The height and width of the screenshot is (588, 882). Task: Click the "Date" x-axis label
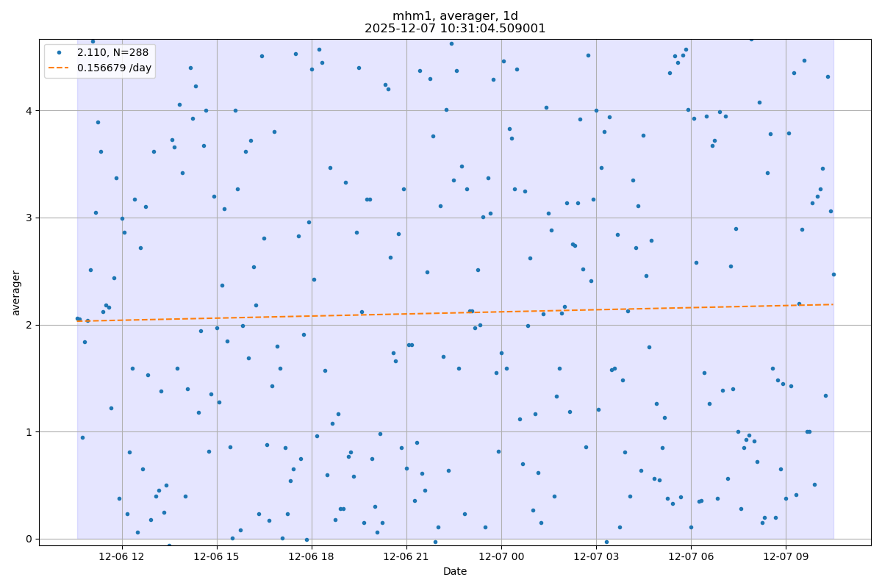[455, 571]
